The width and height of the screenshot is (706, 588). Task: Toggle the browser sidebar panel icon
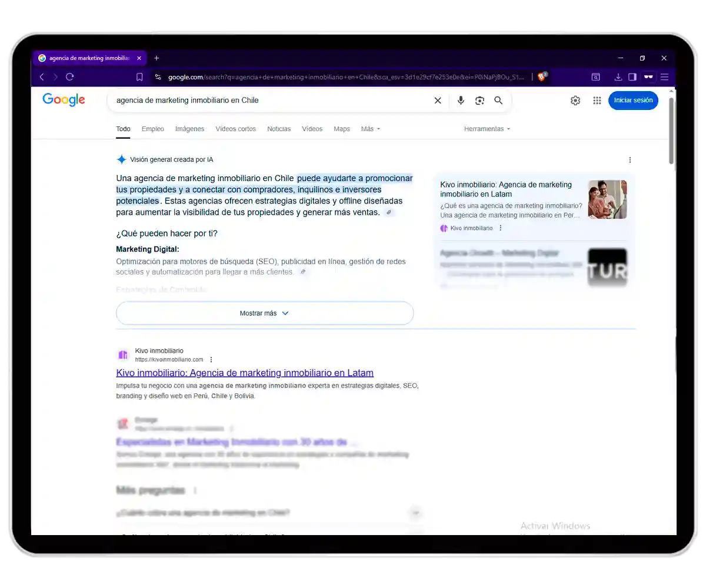[632, 77]
